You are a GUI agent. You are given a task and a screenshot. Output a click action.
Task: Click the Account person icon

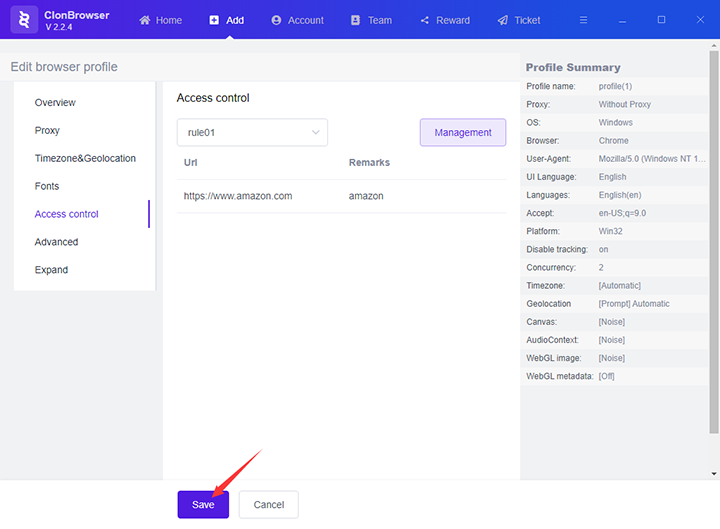[x=276, y=20]
